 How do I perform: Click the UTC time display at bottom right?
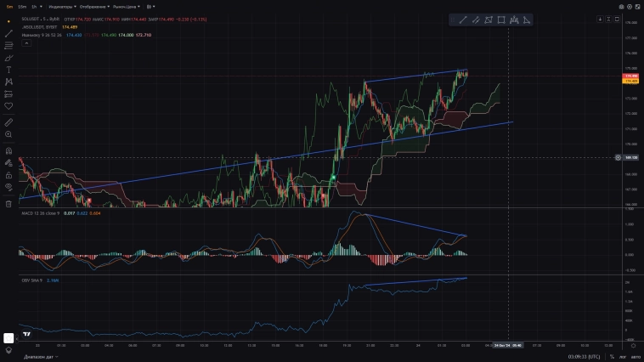point(586,357)
